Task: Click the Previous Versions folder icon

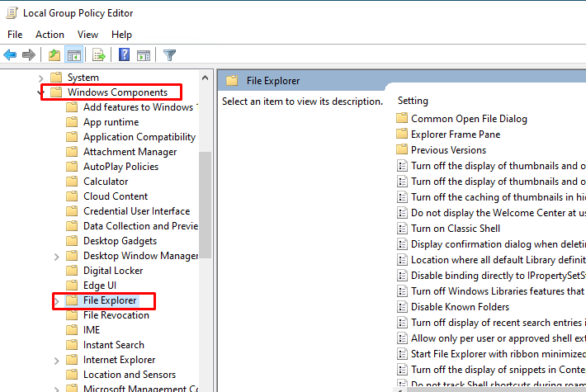Action: [x=402, y=150]
